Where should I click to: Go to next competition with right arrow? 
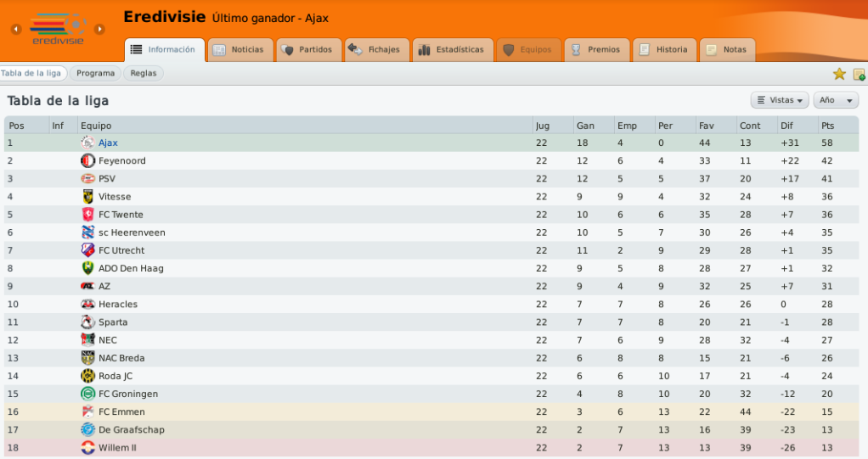pos(99,29)
